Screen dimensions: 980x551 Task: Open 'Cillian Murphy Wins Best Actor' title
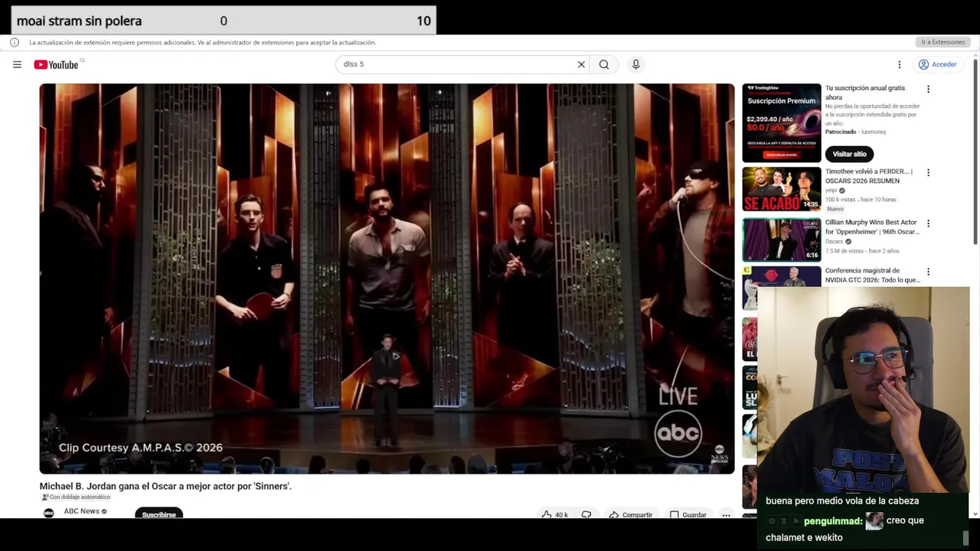click(871, 227)
